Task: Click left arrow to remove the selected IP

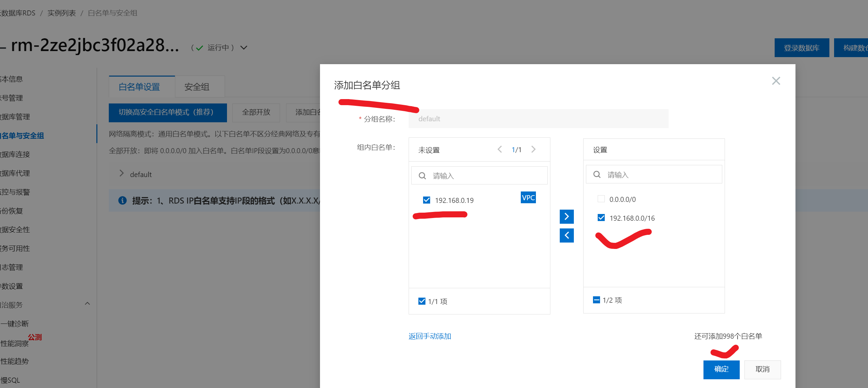Action: 566,235
